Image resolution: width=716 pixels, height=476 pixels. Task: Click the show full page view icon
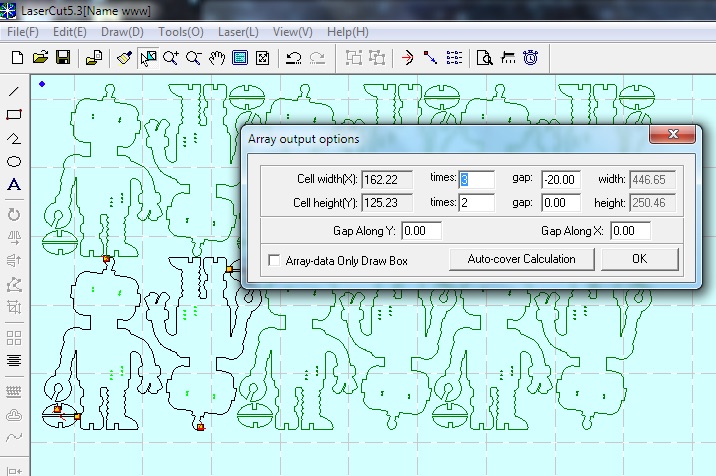(240, 58)
